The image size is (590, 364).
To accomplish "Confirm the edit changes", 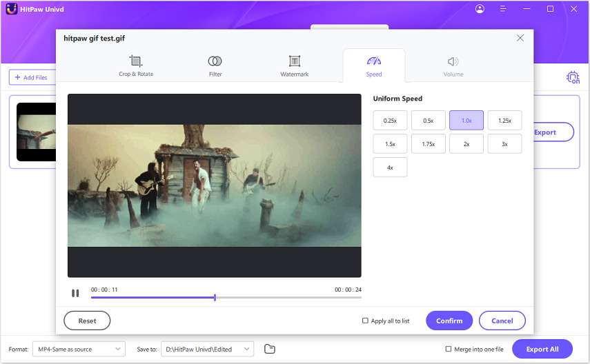I will [449, 321].
